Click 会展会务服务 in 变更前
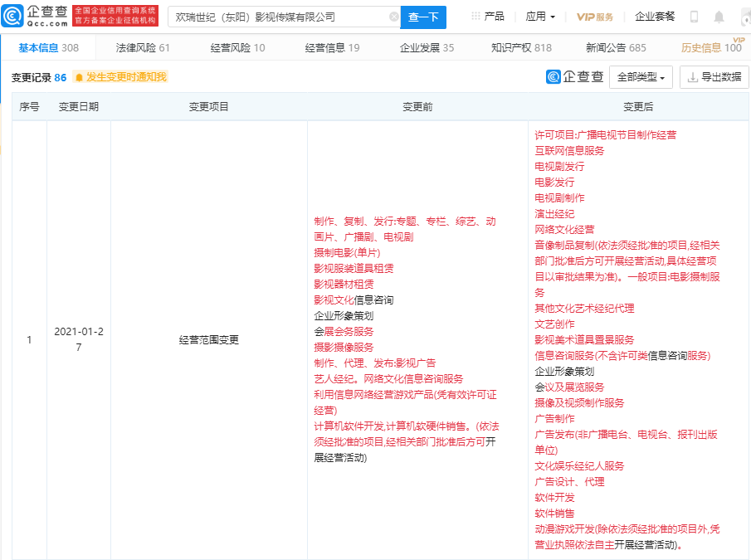Screen dimensions: 751x560 [344, 332]
